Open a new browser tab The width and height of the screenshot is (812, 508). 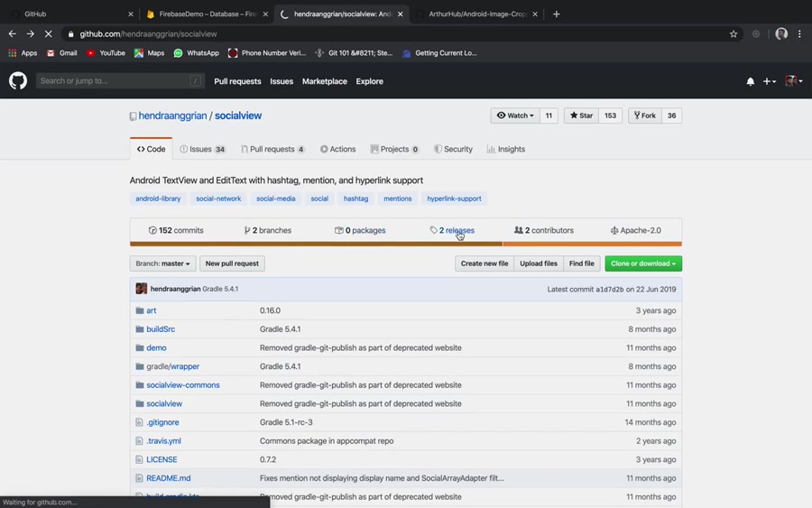556,14
